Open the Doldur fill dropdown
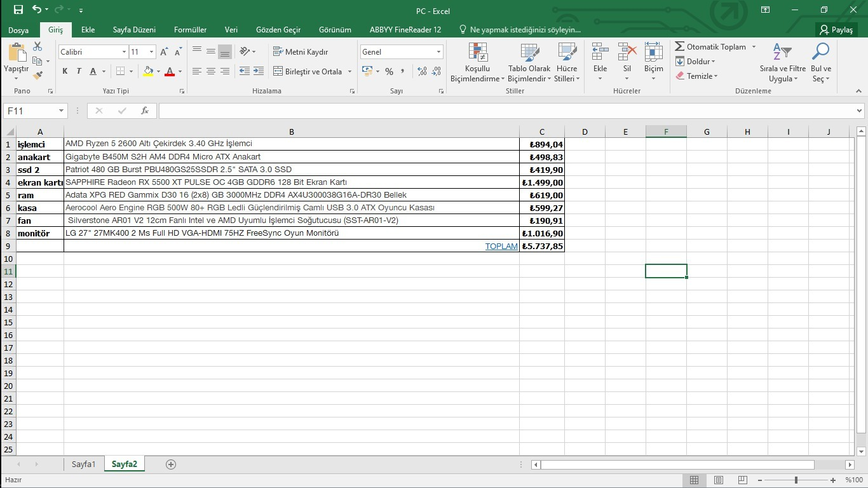Screen dimensions: 868x488 tap(695, 62)
